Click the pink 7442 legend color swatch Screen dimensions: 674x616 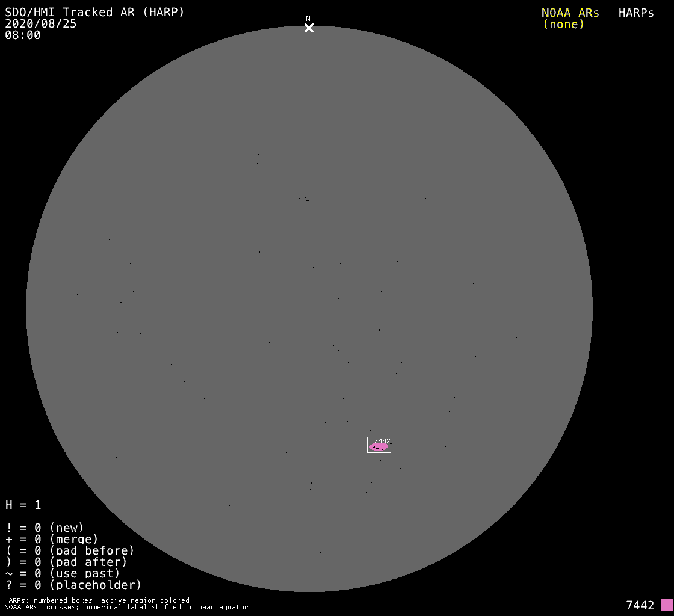pyautogui.click(x=666, y=605)
